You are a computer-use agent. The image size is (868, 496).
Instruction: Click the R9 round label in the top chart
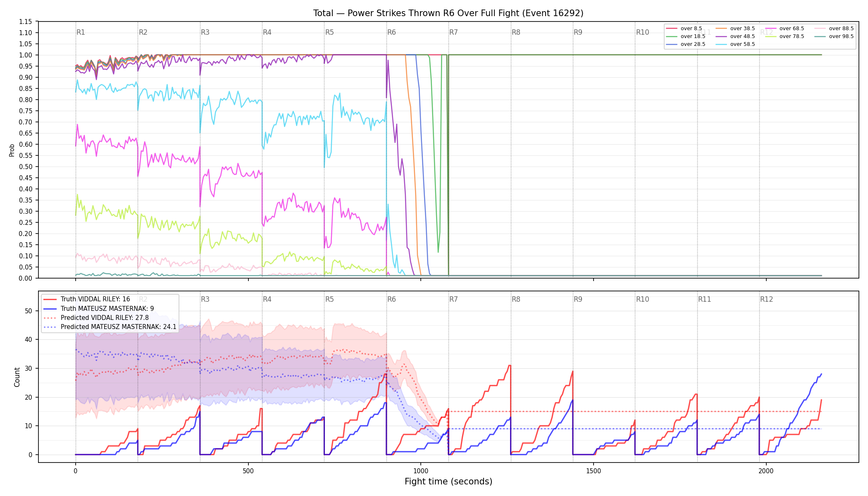(578, 32)
